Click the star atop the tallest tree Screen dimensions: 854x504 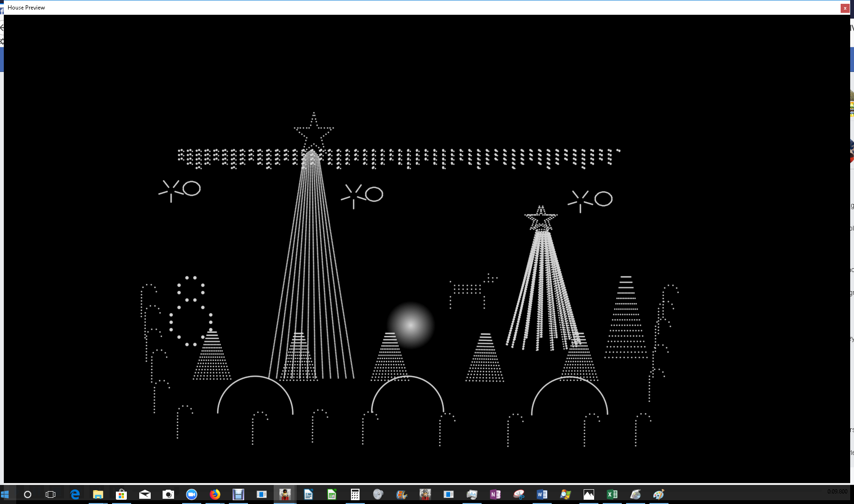click(x=313, y=130)
